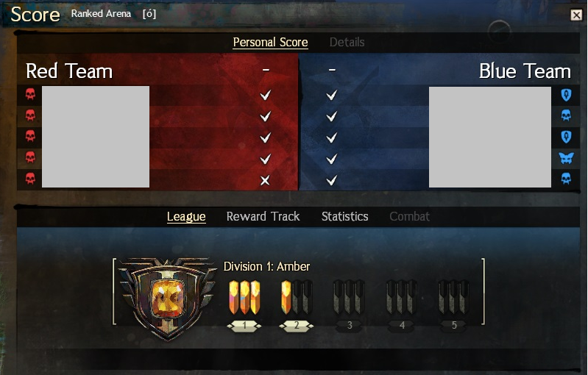The height and width of the screenshot is (375, 588).
Task: Click the fifth red team skull icon
Action: click(30, 179)
